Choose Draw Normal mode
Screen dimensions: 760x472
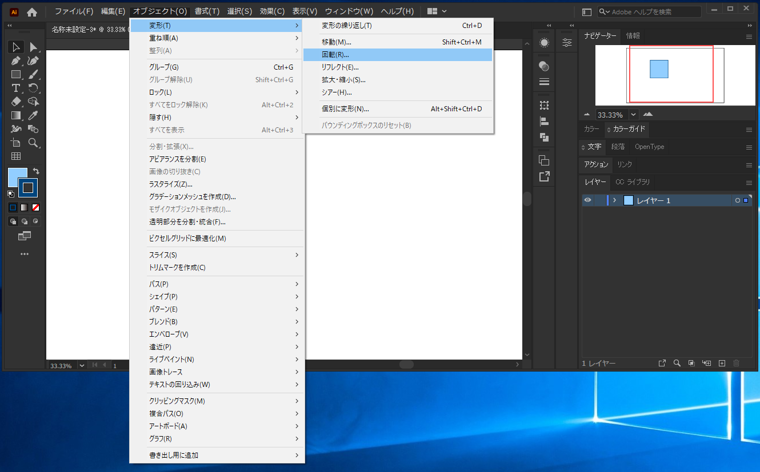click(13, 221)
